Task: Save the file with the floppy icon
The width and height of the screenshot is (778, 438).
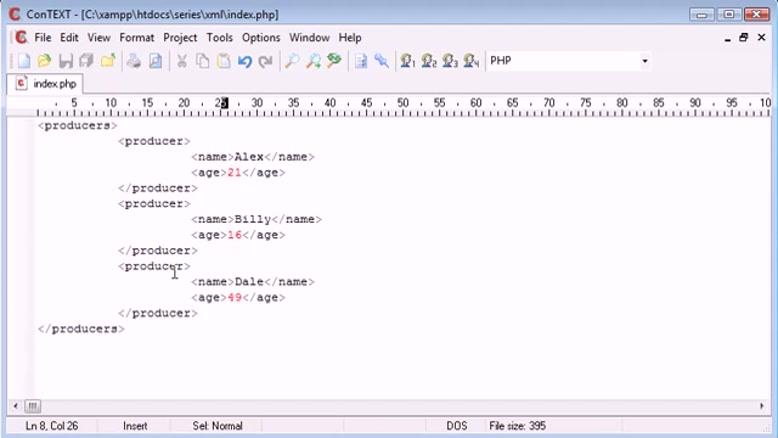Action: click(x=65, y=61)
